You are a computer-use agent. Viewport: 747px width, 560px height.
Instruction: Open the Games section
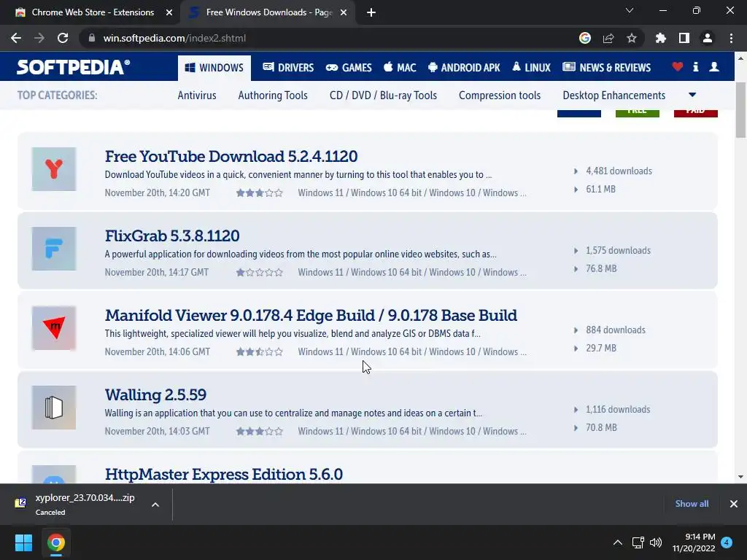coord(349,68)
